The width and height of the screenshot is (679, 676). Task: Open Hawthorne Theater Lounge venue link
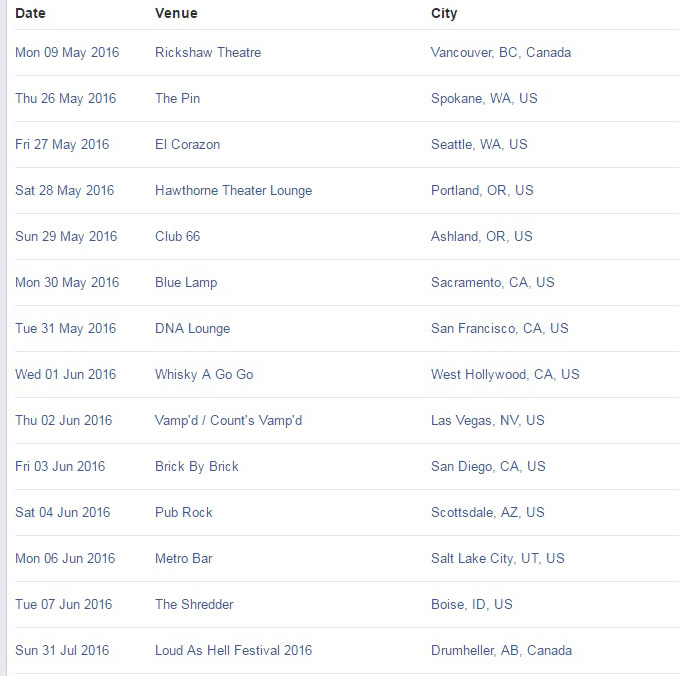pos(233,190)
